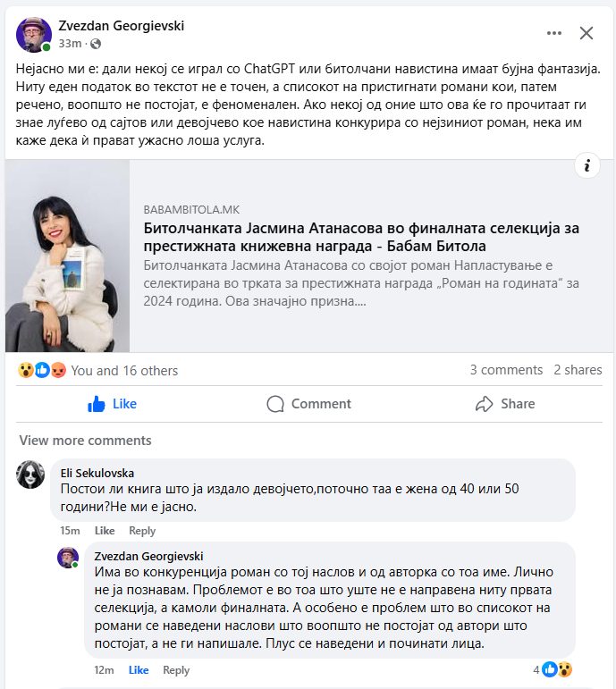Screen dimensions: 616x689
Task: Toggle the Like button on the post
Action: click(x=112, y=404)
